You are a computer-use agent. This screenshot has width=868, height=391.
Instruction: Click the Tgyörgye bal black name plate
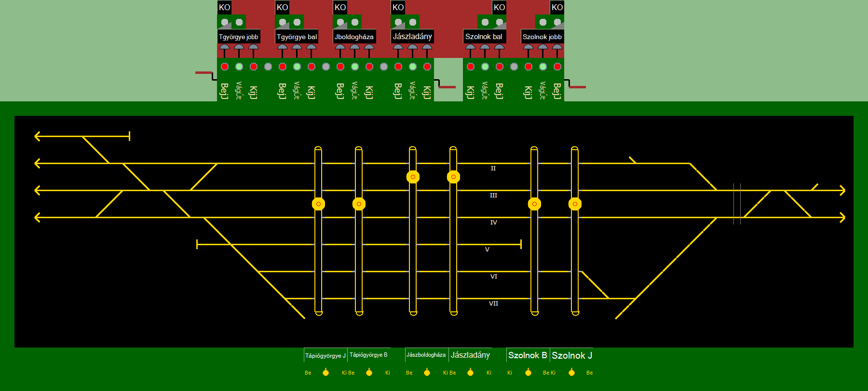click(x=297, y=37)
